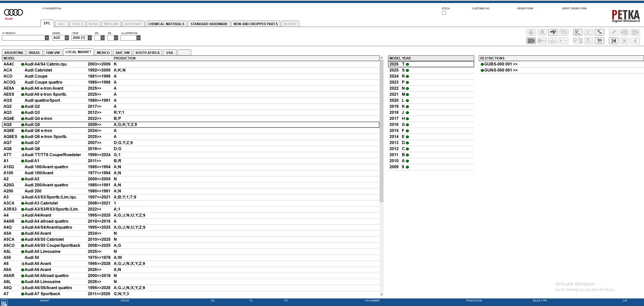This screenshot has height=306, width=644.
Task: Click the plain left arrow icon
Action: [635, 41]
